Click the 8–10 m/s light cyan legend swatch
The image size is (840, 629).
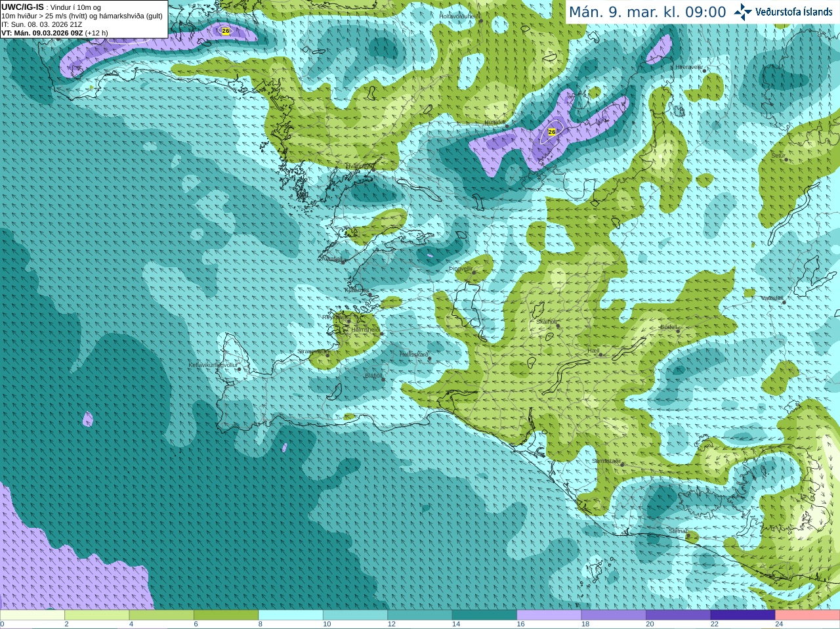(291, 615)
